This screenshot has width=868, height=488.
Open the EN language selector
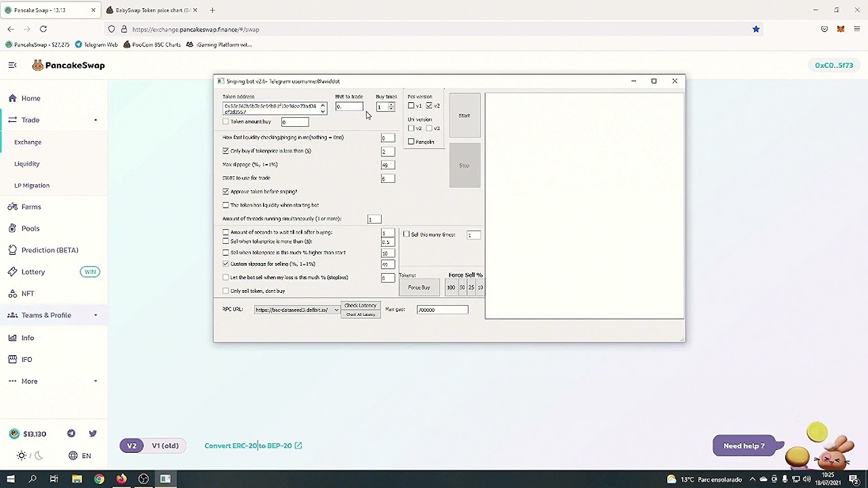80,455
